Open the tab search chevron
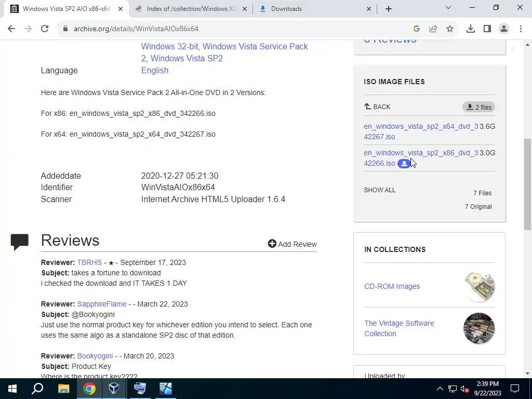This screenshot has width=532, height=399. tap(448, 7)
